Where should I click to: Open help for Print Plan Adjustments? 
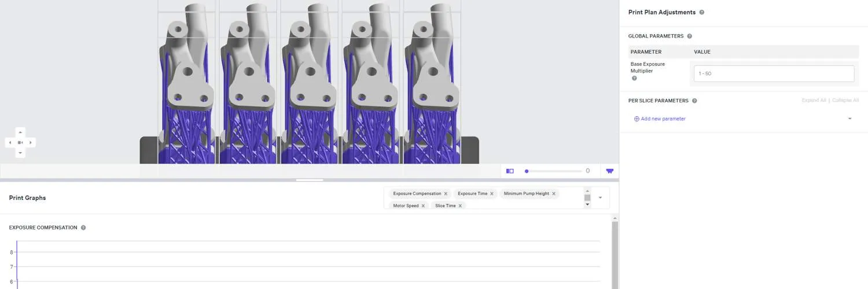coord(701,12)
